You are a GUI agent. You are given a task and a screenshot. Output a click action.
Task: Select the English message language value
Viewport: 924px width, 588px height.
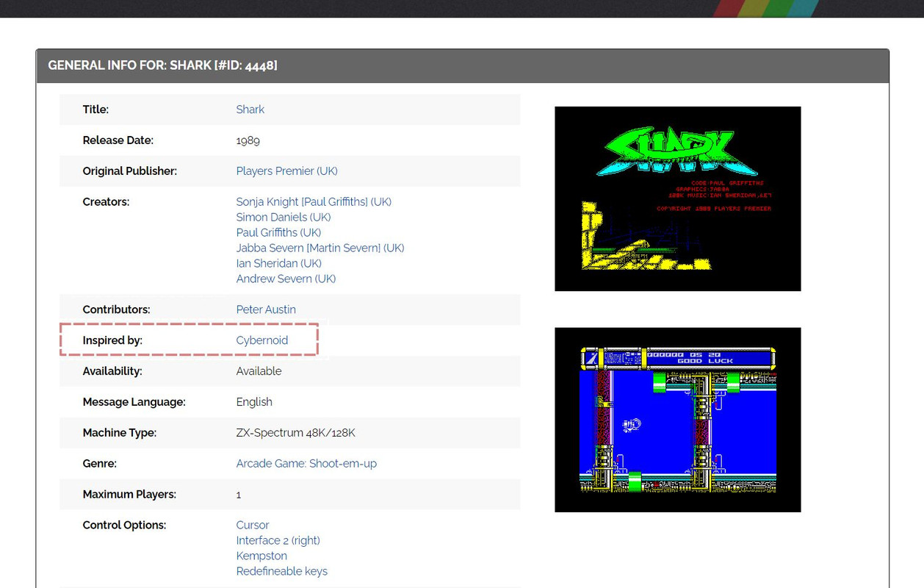click(x=254, y=403)
